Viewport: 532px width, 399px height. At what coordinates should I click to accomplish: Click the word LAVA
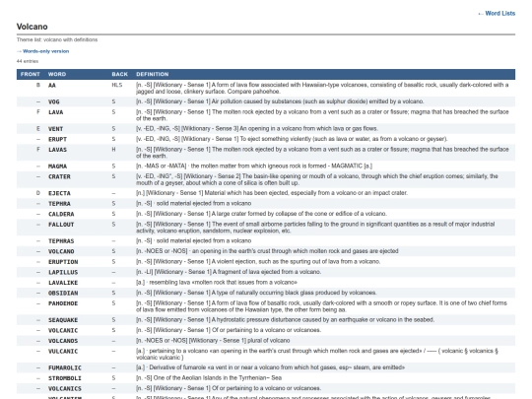point(55,112)
